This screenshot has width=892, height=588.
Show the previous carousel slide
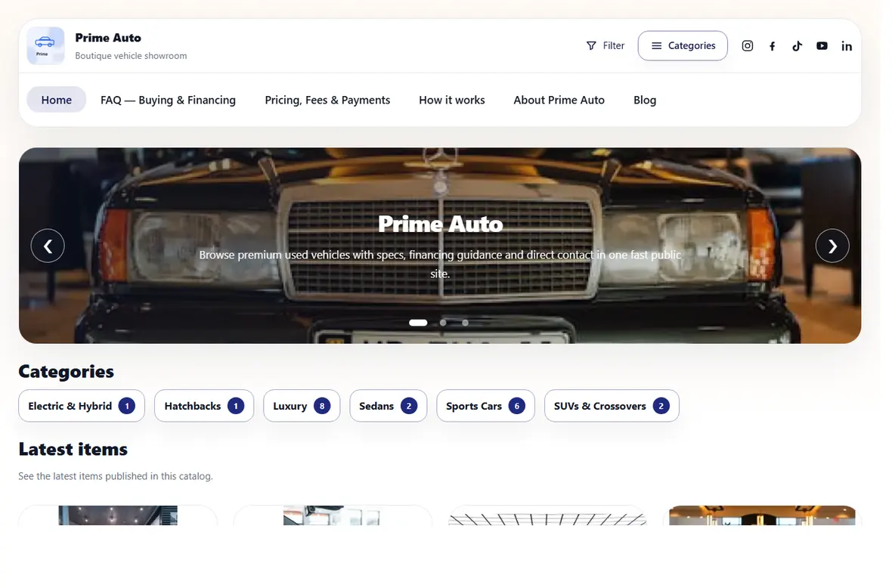[48, 246]
